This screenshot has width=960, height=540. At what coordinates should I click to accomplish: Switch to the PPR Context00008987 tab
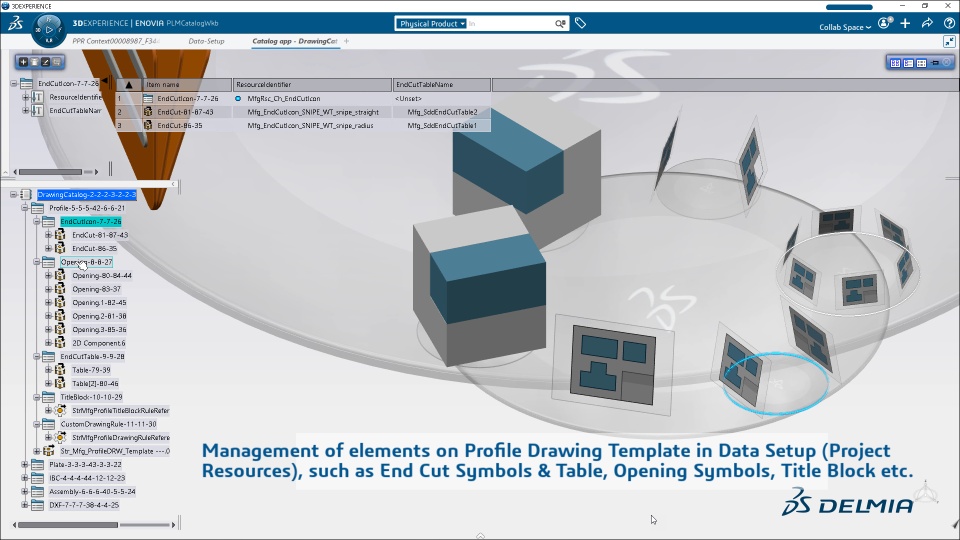(116, 41)
